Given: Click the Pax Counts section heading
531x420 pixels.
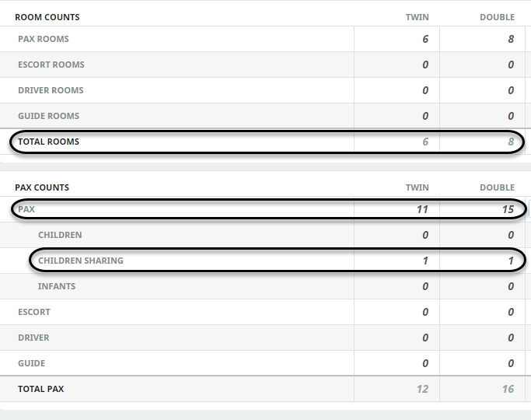Looking at the screenshot, I should pyautogui.click(x=42, y=187).
